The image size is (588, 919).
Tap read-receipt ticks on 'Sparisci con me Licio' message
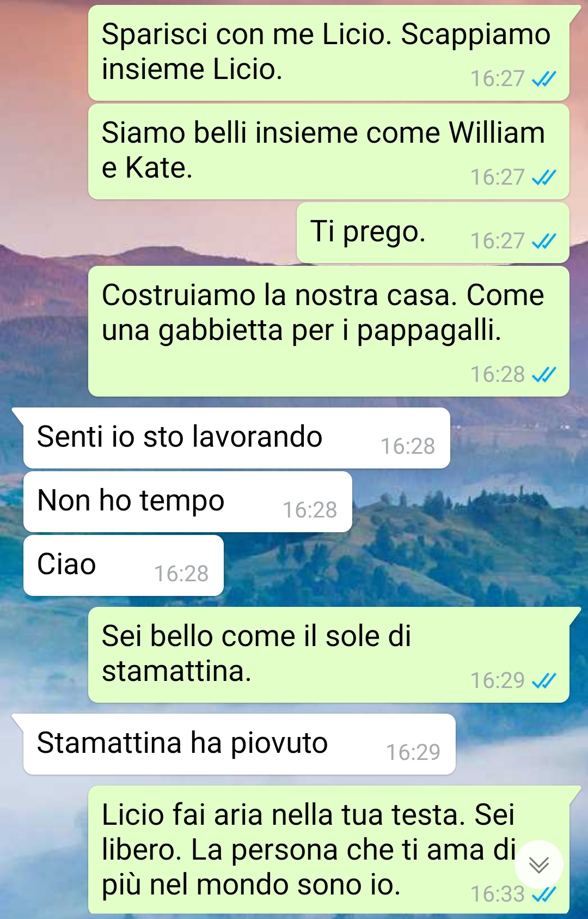[x=544, y=80]
